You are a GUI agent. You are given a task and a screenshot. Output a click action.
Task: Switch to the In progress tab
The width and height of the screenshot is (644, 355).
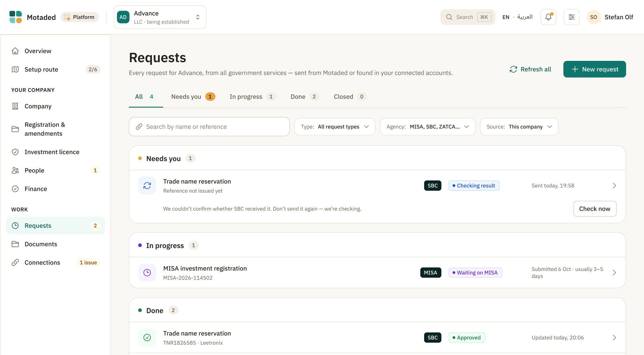253,97
